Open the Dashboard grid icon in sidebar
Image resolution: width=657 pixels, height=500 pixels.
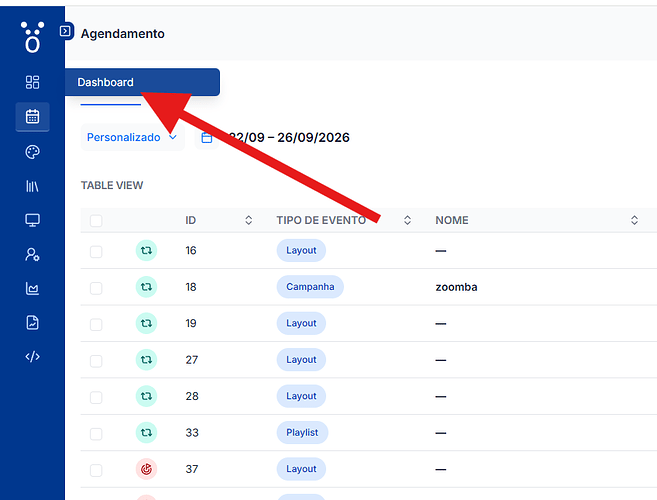pos(32,82)
